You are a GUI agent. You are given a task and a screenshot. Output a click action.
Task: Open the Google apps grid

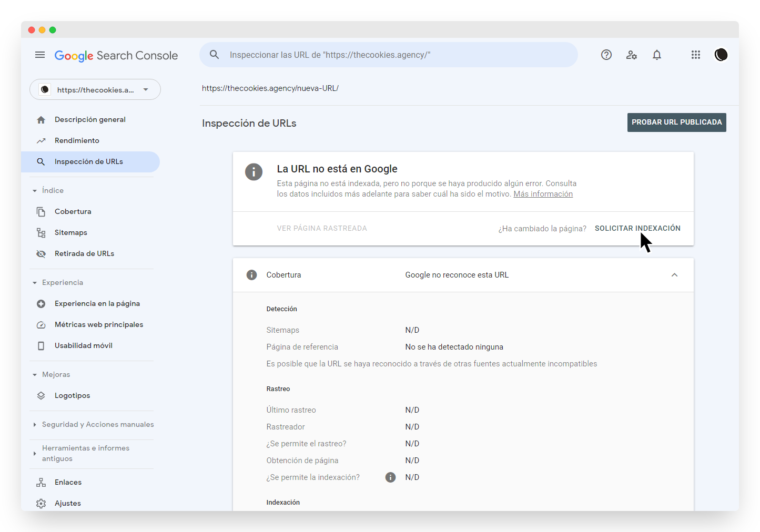coord(696,55)
